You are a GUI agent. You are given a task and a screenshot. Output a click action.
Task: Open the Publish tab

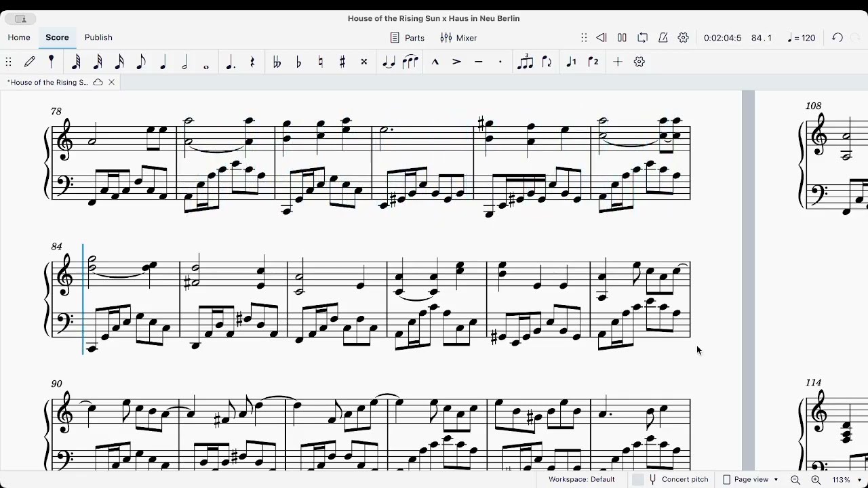click(x=98, y=38)
